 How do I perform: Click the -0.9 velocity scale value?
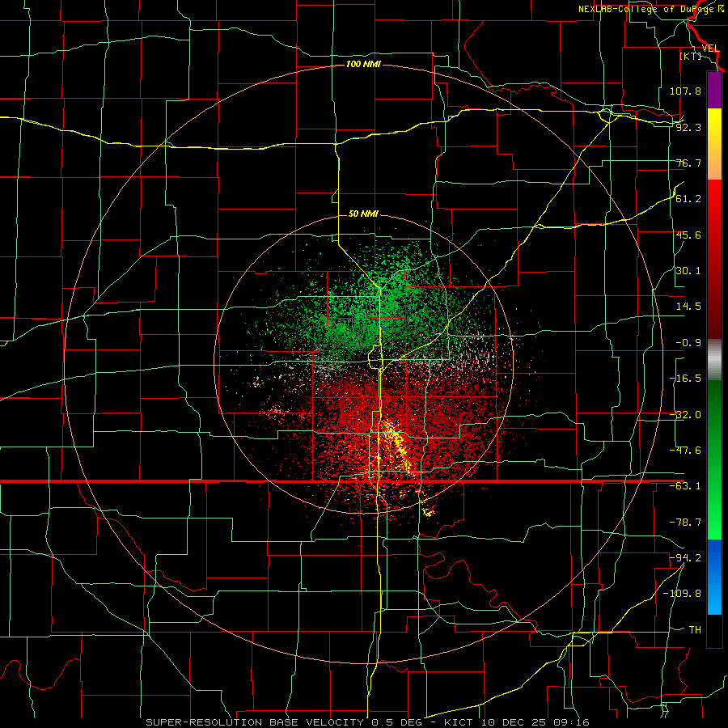(x=688, y=343)
